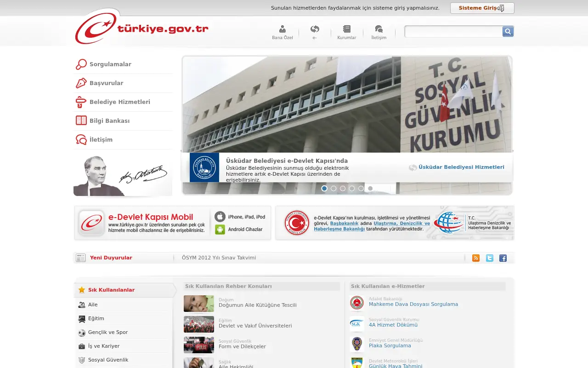Click the search text field
This screenshot has height=368, width=588.
click(453, 31)
